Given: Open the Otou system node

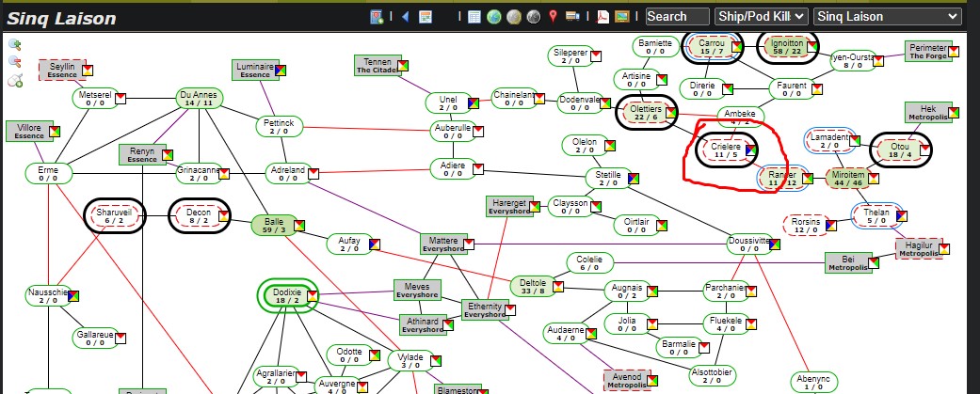Looking at the screenshot, I should point(900,150).
